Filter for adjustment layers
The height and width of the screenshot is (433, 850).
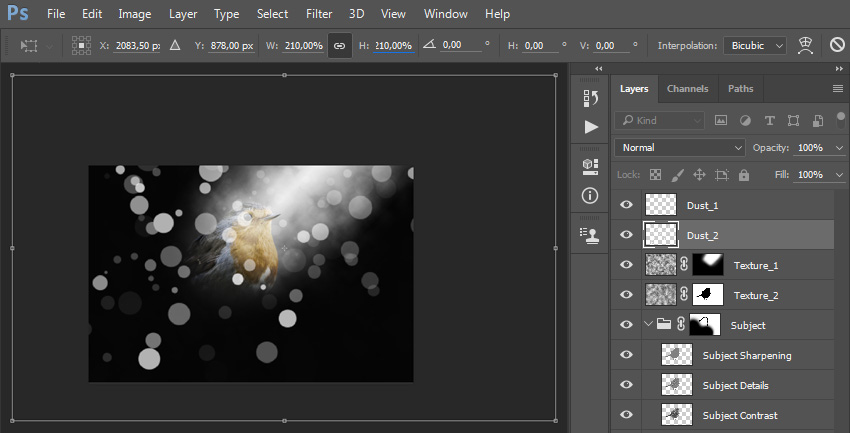745,121
